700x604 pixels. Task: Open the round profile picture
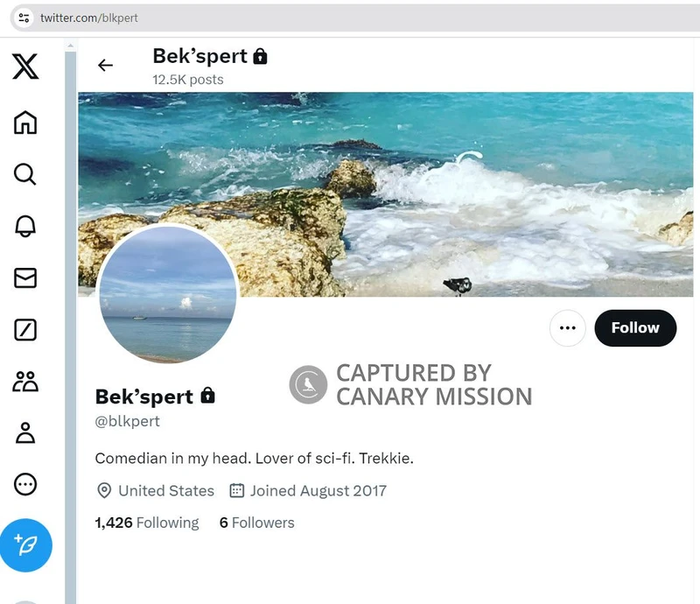point(167,294)
